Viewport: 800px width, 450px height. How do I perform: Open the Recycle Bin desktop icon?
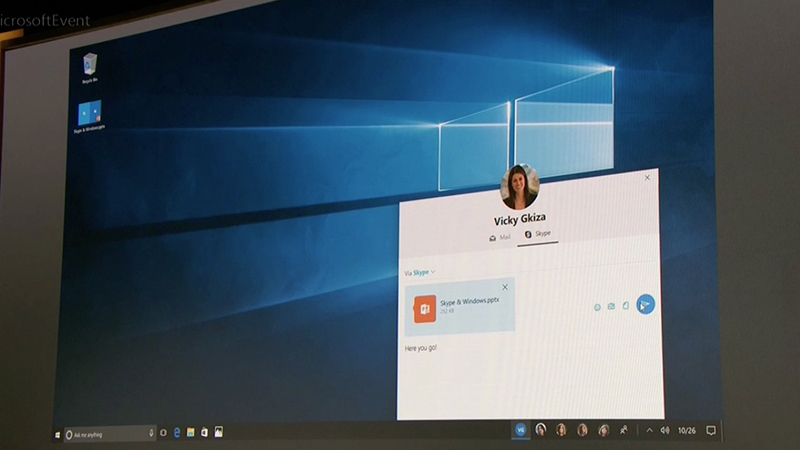click(x=90, y=68)
